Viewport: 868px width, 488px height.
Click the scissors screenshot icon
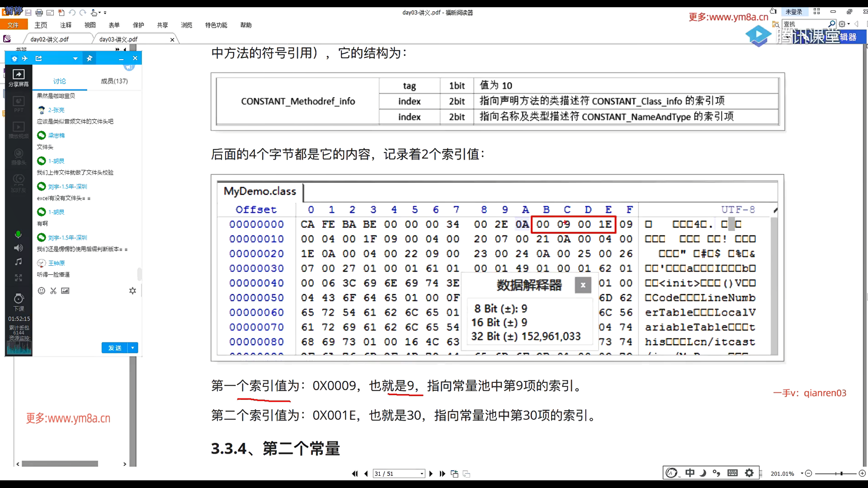tap(53, 291)
